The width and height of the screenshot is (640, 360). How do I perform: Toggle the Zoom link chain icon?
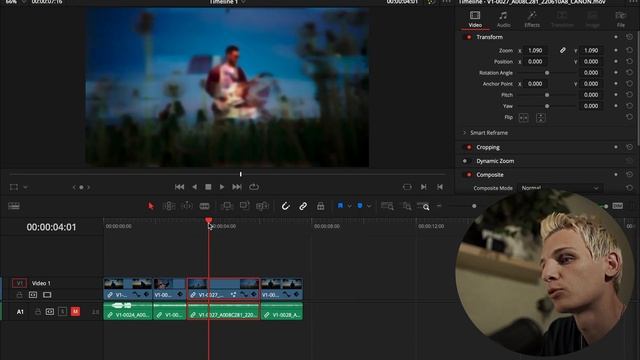[x=562, y=50]
